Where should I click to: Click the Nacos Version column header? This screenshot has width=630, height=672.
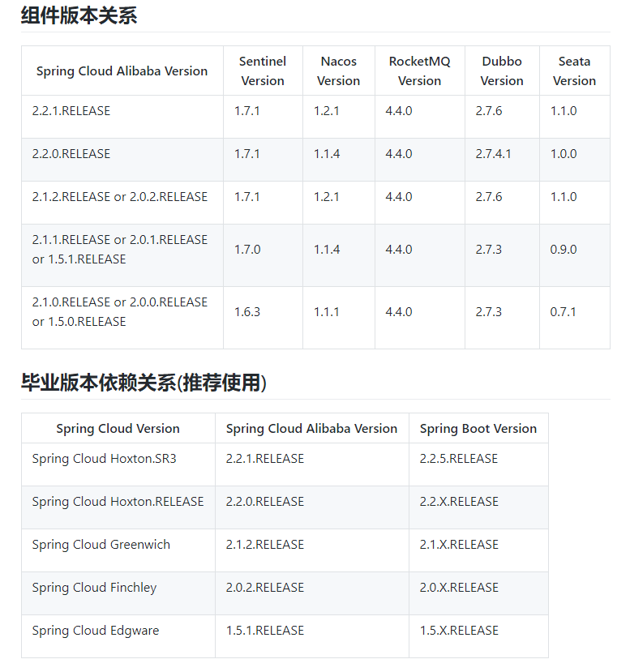pos(339,71)
